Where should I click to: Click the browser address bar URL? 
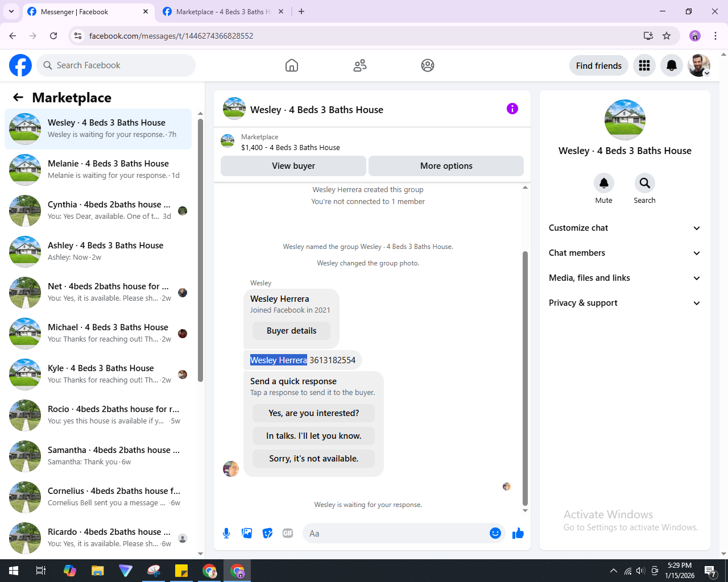pos(171,36)
